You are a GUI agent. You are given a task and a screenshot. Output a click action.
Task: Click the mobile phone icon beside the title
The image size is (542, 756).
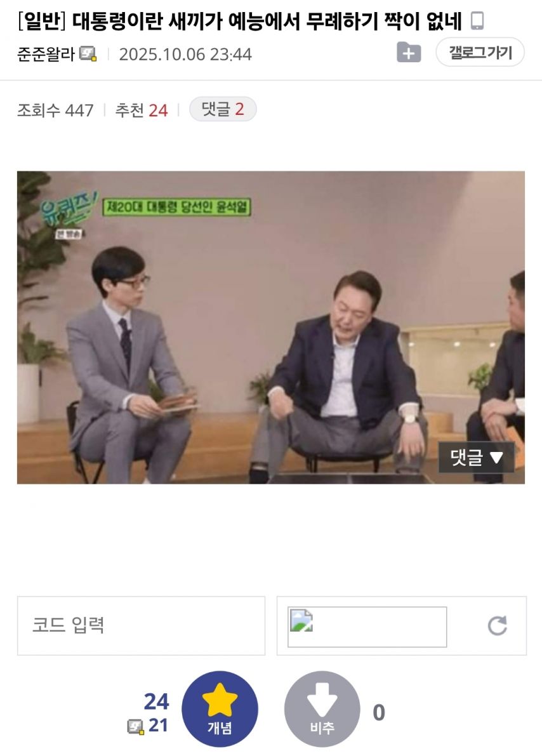tap(477, 21)
